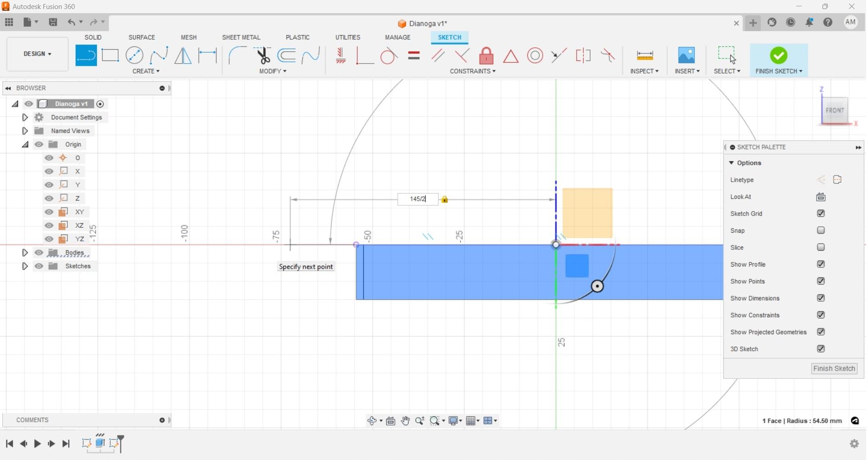The image size is (868, 460).
Task: Open the notifications bell
Action: 809,22
